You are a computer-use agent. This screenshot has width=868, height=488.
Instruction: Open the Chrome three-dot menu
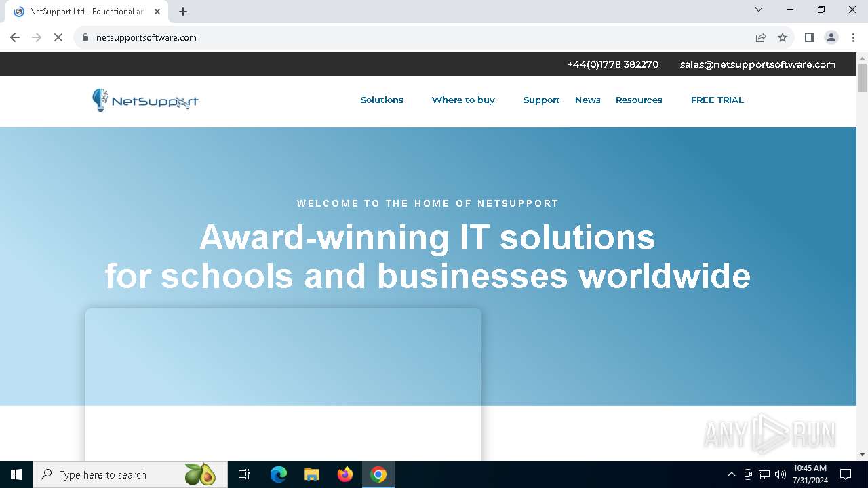pos(853,37)
